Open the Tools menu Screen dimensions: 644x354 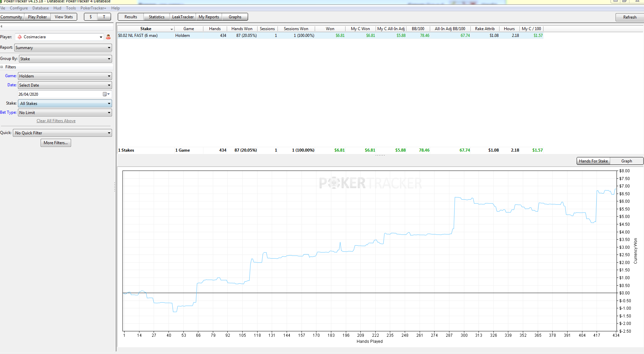71,8
